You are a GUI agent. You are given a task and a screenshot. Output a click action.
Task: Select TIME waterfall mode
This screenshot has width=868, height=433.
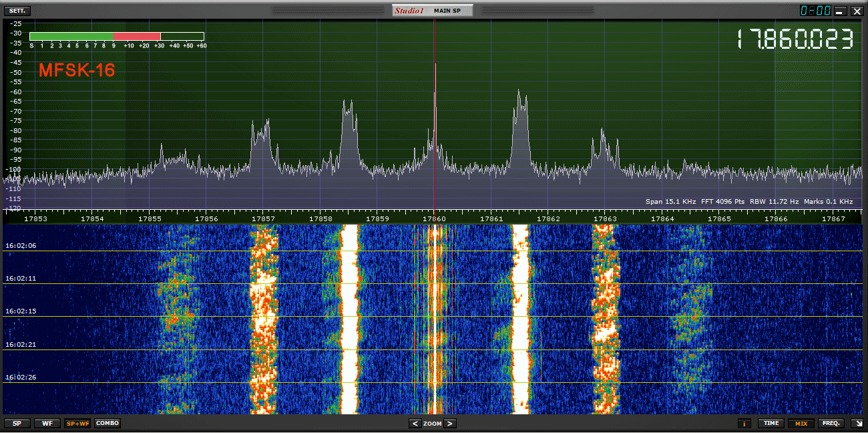(771, 423)
